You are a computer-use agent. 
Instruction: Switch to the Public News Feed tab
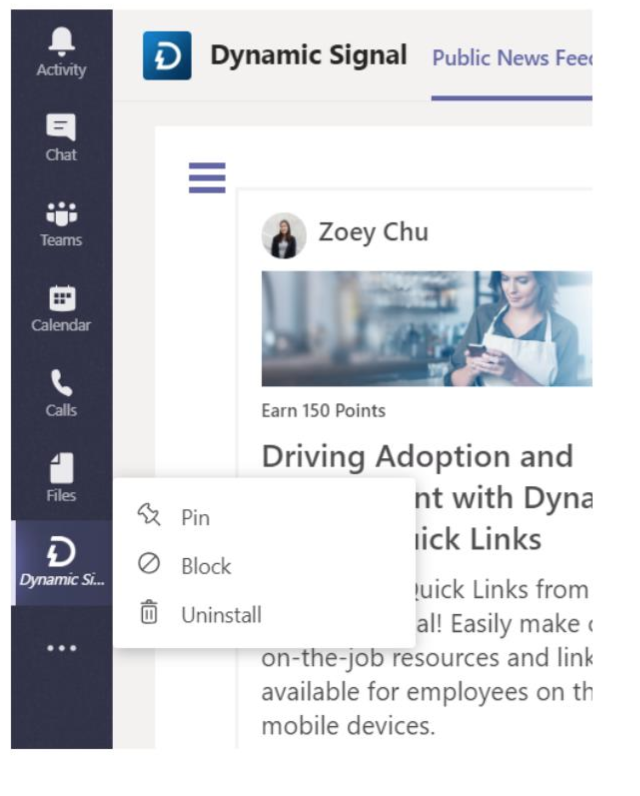click(x=512, y=58)
